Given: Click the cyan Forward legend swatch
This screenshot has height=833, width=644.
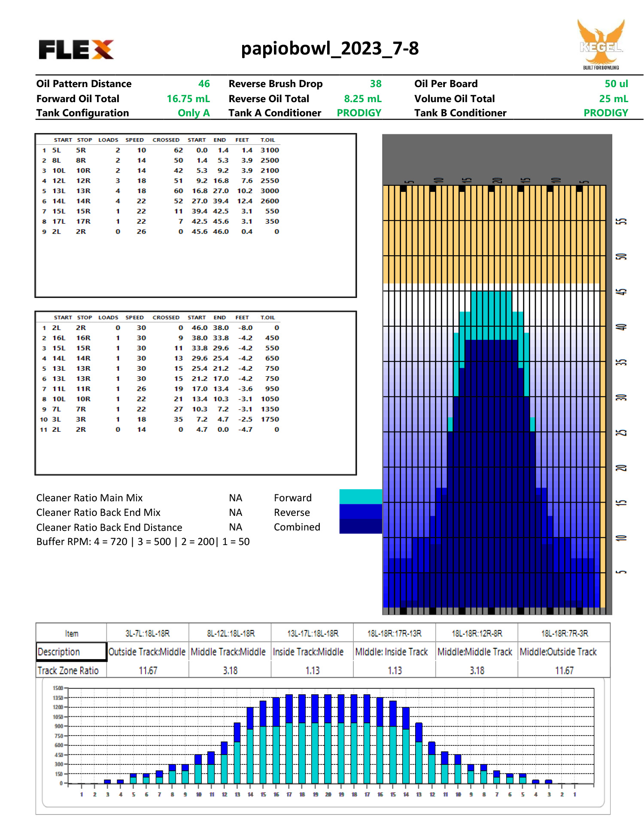Looking at the screenshot, I should tap(360, 497).
